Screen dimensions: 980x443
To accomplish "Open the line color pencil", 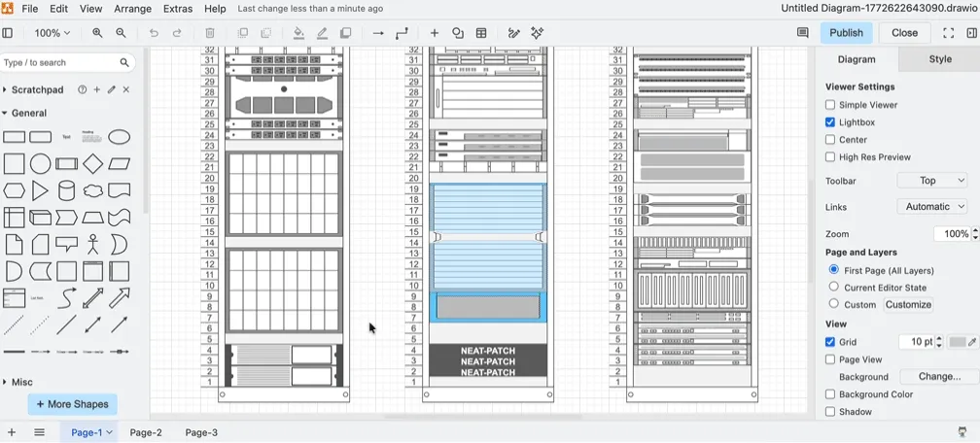I will click(322, 33).
